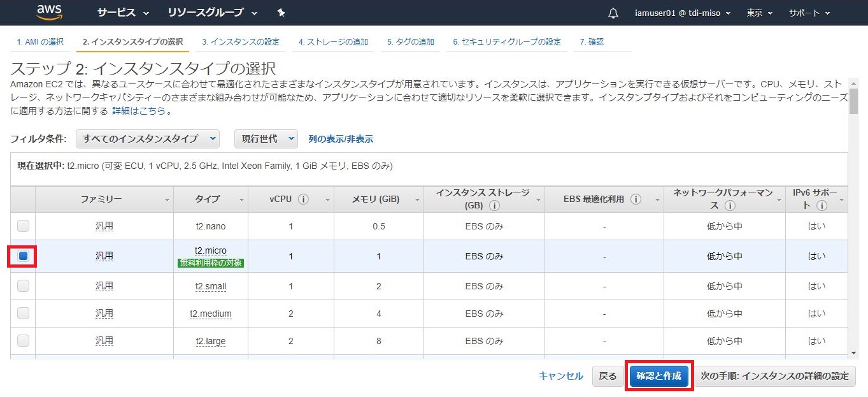Viewport: 868px width, 397px height.
Task: Show info icon for IPv6 support column
Action: tap(822, 206)
